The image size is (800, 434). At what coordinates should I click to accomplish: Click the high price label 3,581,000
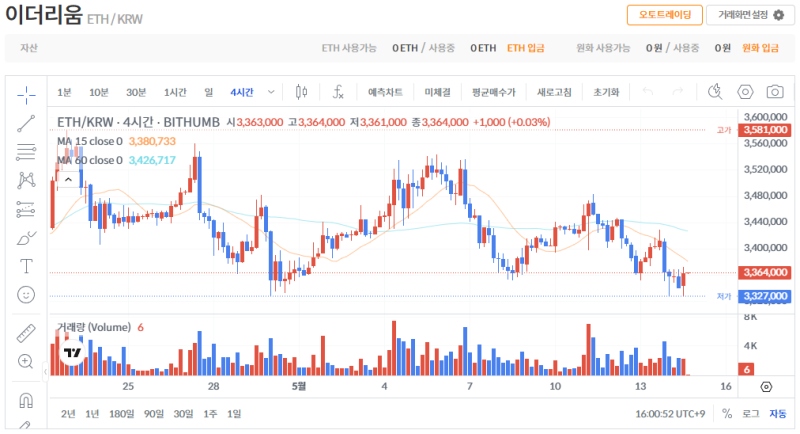[765, 130]
